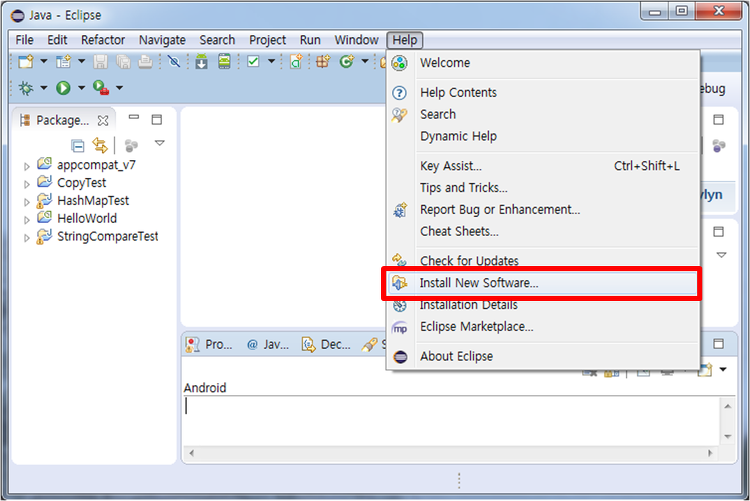This screenshot has width=750, height=501.
Task: Click console horizontal scrollbar right arrow
Action: [710, 453]
